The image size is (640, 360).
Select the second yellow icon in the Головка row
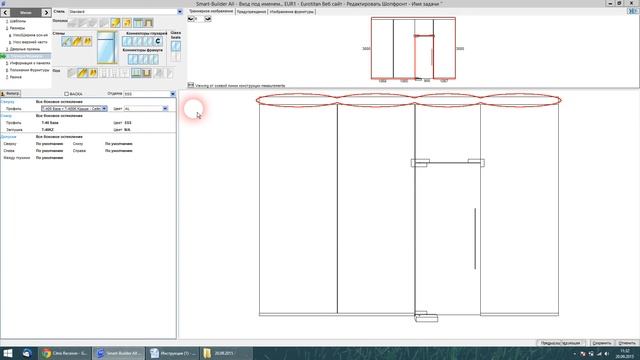[x=127, y=23]
